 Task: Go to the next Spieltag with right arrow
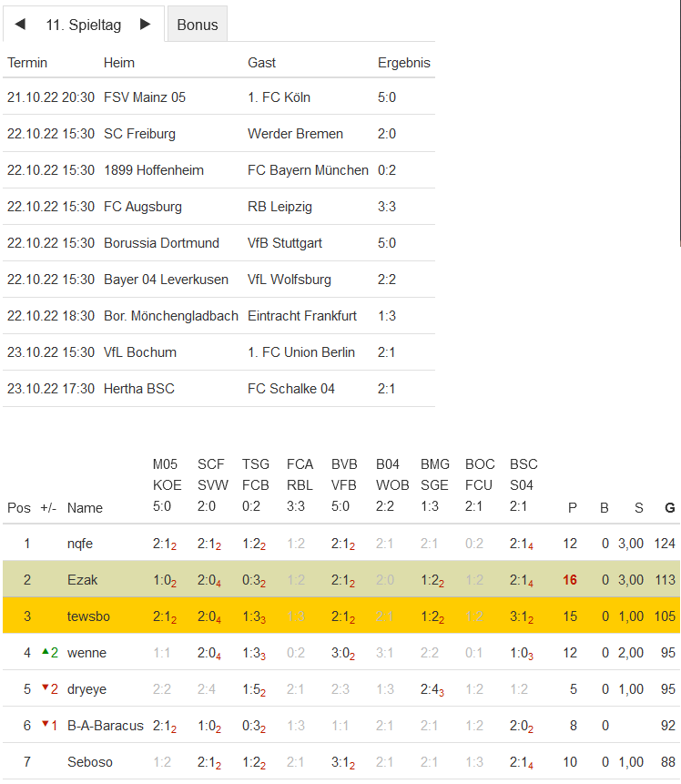pyautogui.click(x=145, y=25)
